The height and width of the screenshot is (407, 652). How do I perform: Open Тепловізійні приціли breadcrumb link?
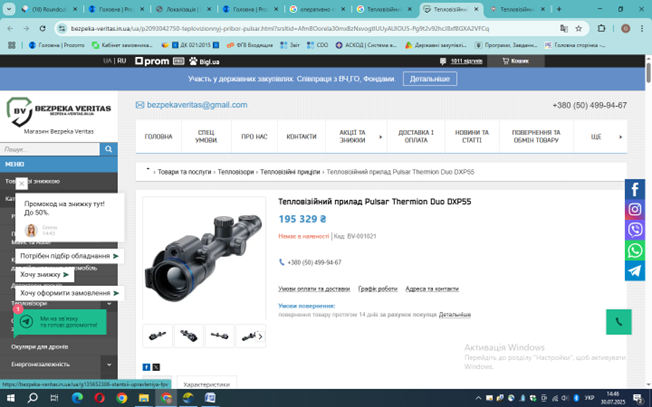point(290,172)
